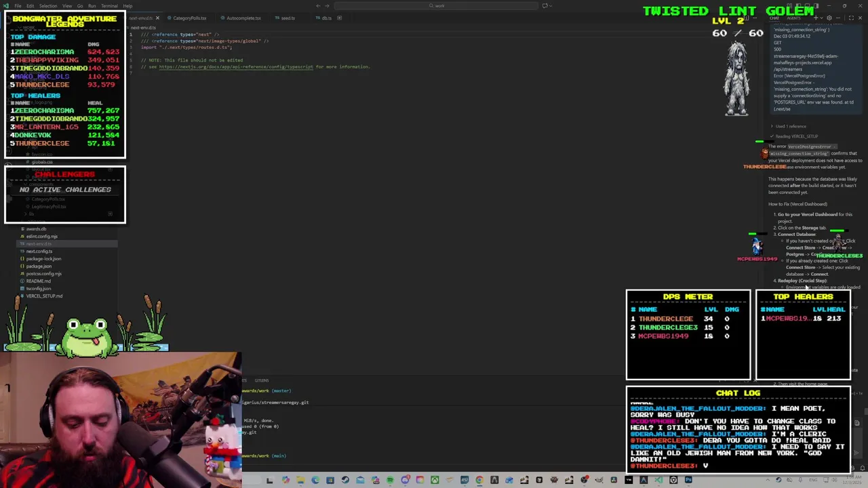Open the nextjs.org typescript docs link
The image size is (868, 488).
coord(236,67)
